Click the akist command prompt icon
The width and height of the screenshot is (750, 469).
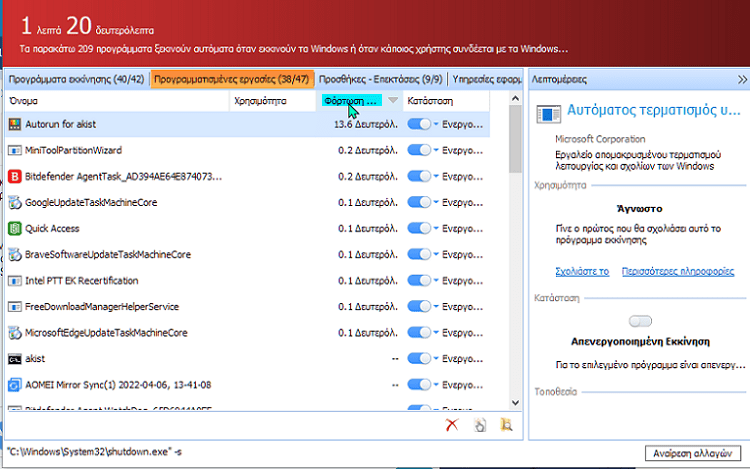(15, 359)
